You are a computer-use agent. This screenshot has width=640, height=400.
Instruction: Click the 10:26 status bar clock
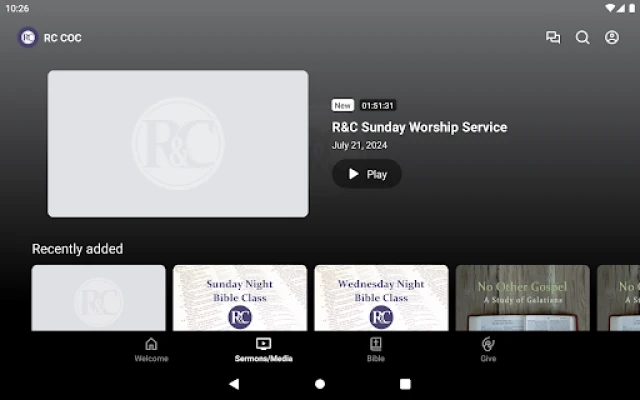pos(17,9)
